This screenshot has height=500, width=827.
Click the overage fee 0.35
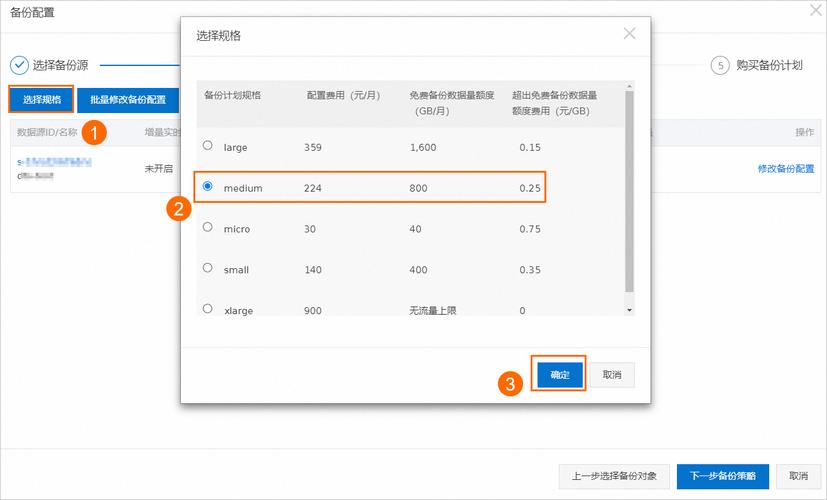tap(530, 270)
